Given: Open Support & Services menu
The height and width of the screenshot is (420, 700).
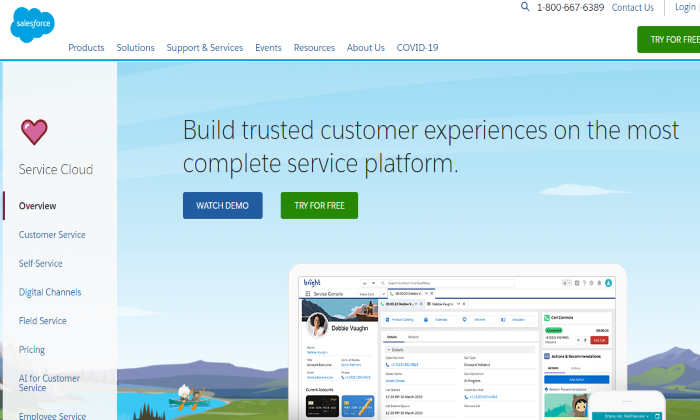Looking at the screenshot, I should click(204, 48).
